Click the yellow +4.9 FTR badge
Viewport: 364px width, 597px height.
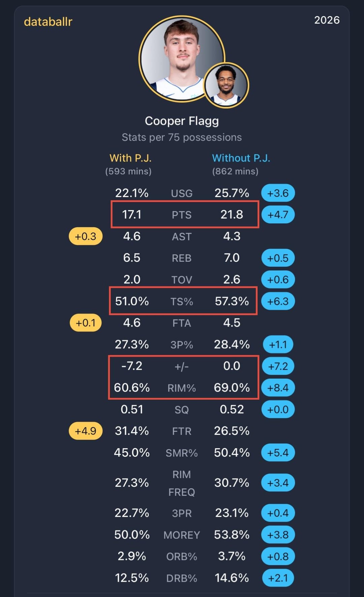click(x=86, y=431)
